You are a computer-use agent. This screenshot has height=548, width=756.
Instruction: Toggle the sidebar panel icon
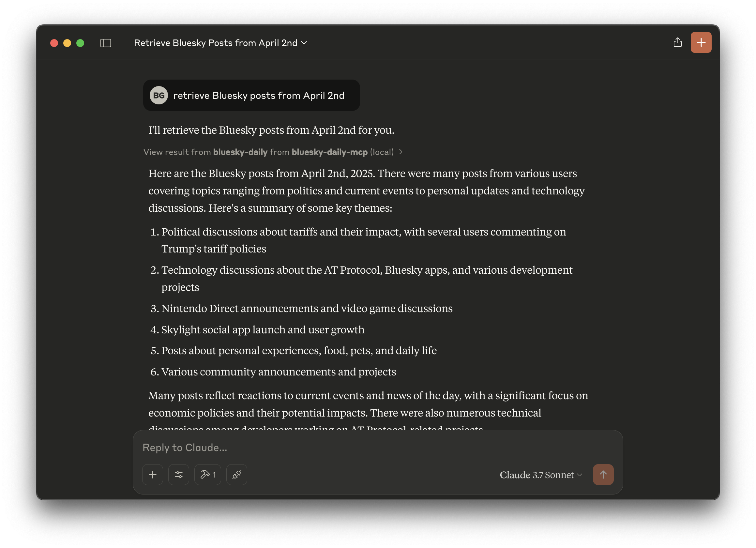(x=106, y=43)
